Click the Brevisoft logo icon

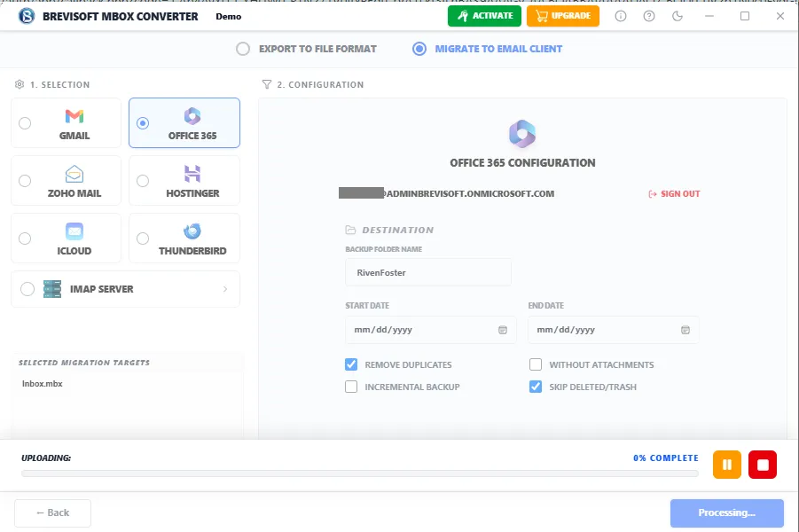point(27,16)
